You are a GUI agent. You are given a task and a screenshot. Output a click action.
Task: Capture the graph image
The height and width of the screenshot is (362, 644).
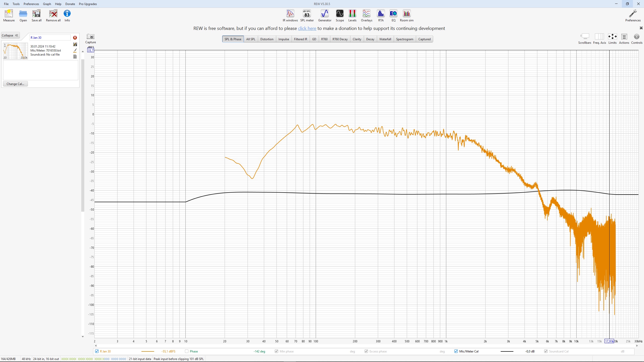click(x=91, y=39)
